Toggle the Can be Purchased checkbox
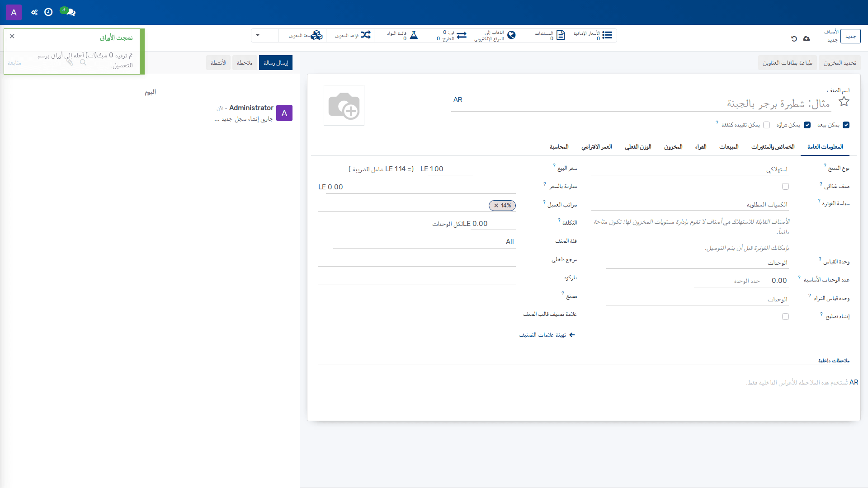 (x=807, y=125)
